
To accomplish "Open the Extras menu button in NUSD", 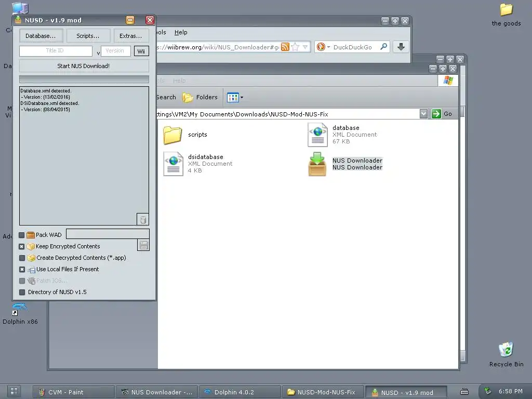I will coord(130,36).
